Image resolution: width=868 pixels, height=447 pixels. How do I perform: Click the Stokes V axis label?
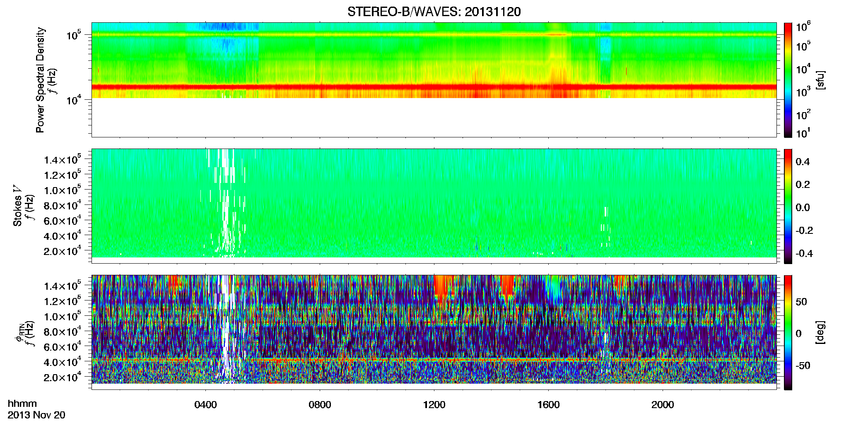coord(17,206)
